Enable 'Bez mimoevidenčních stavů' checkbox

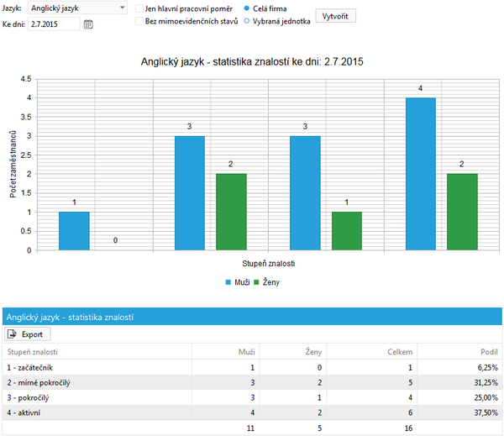point(139,21)
